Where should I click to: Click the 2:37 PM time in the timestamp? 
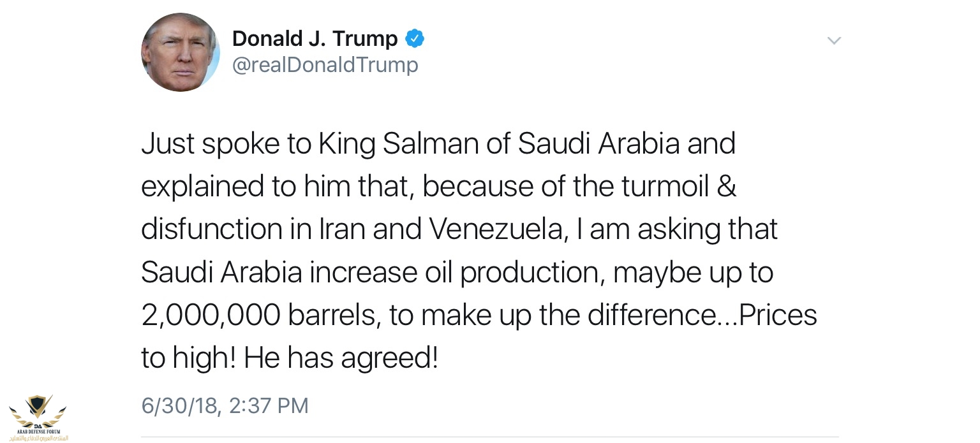tap(269, 406)
